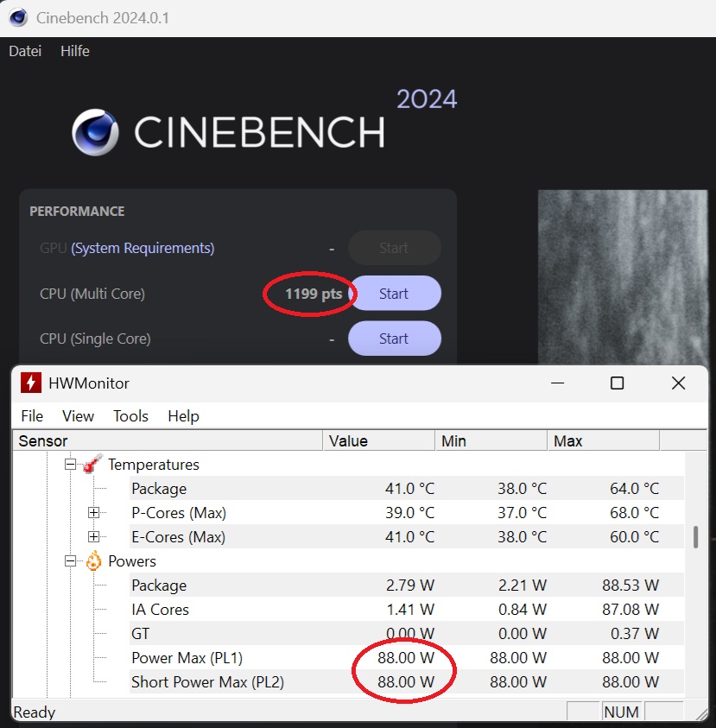
Task: Expand the P-Cores (Max) node
Action: [93, 513]
